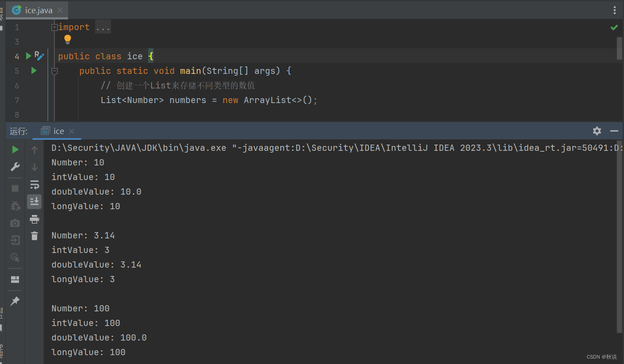This screenshot has height=364, width=624.
Task: Click the debug bug icon in Run toolbar
Action: [15, 206]
